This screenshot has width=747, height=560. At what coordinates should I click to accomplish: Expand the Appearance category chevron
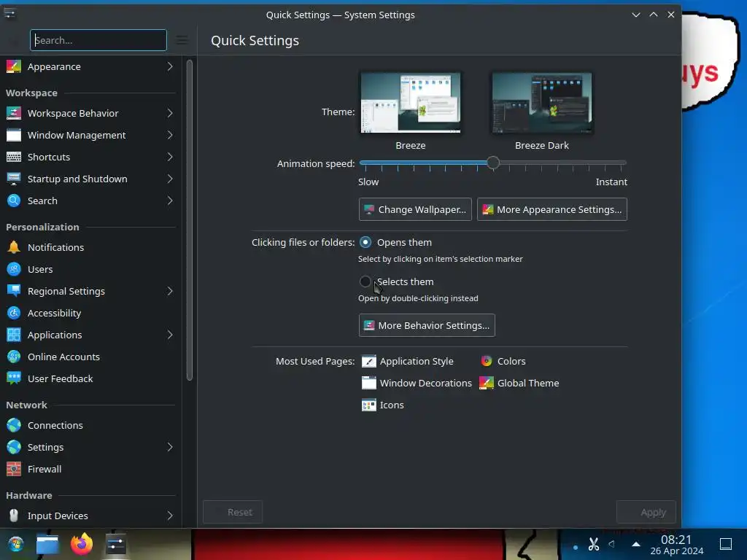point(169,66)
